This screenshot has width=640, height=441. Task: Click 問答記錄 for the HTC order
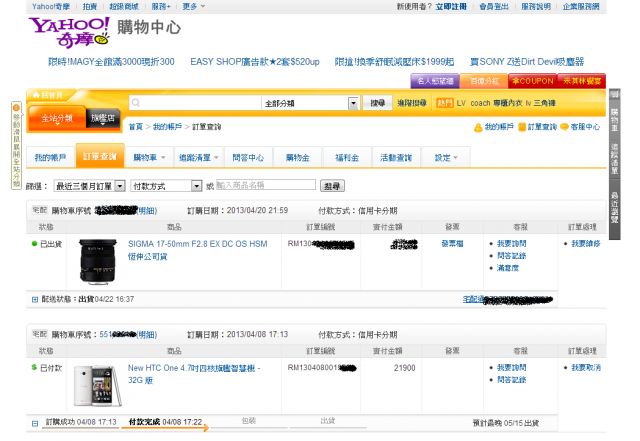coord(511,380)
